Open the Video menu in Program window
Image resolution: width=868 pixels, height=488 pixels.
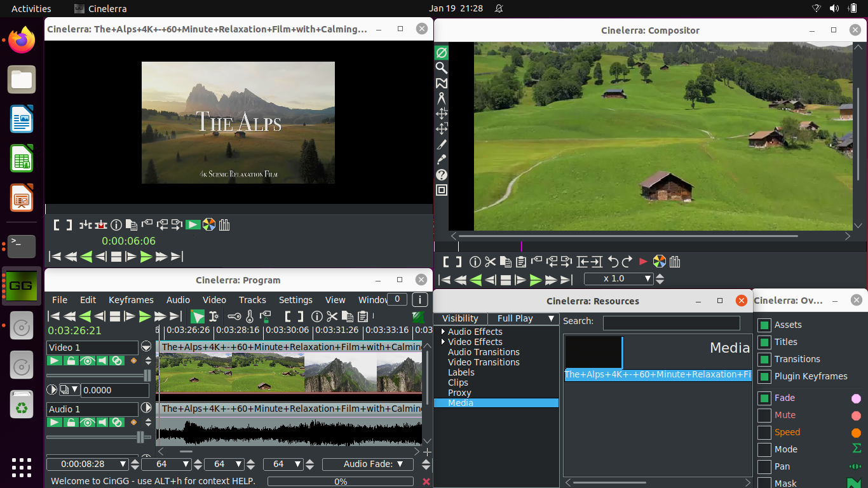pyautogui.click(x=214, y=300)
